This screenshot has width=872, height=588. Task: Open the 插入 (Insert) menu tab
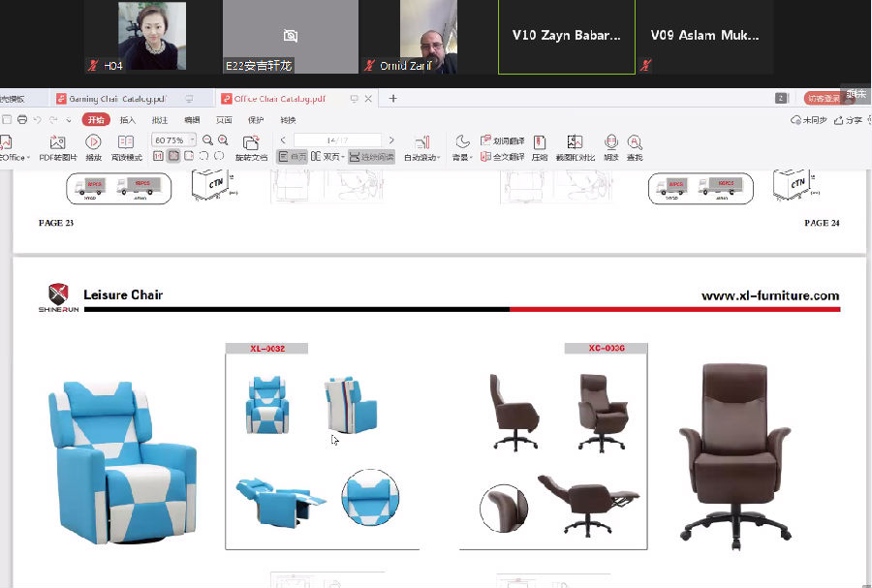(x=128, y=120)
